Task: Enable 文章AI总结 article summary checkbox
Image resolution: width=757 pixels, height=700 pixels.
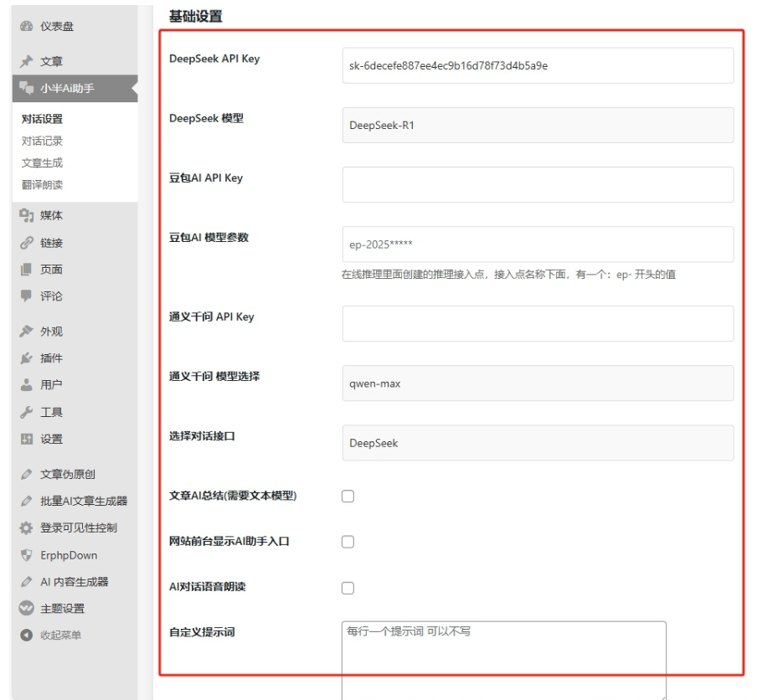Action: (348, 496)
